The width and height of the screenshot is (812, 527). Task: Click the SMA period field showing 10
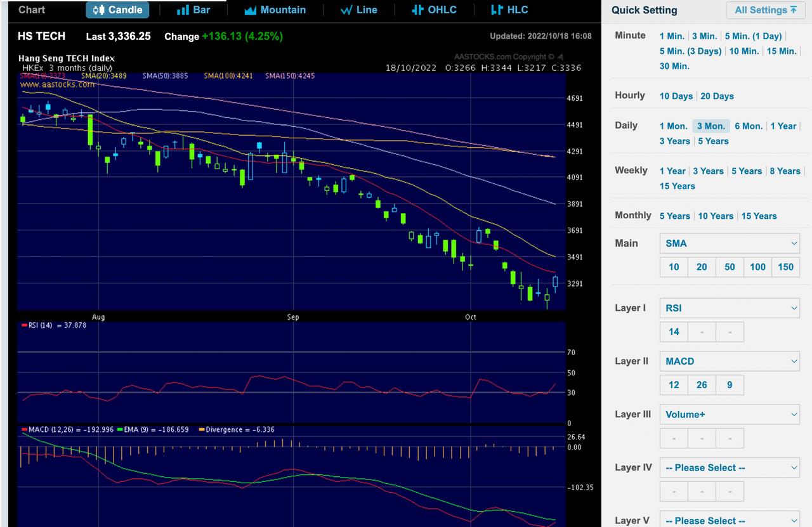point(674,267)
